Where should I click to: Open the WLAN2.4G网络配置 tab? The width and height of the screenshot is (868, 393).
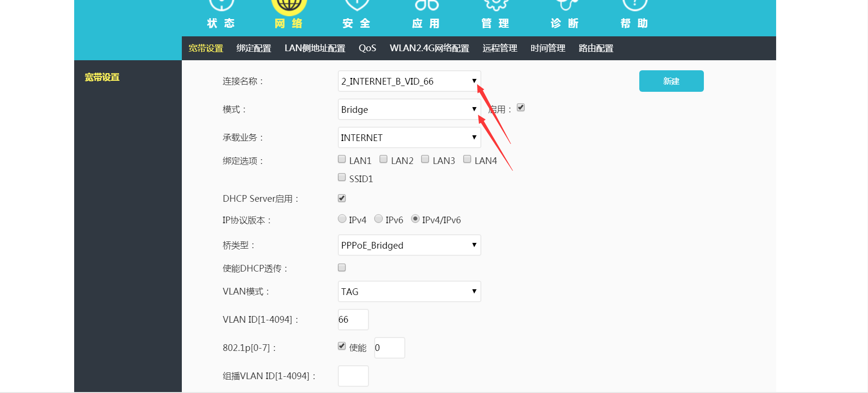tap(429, 48)
